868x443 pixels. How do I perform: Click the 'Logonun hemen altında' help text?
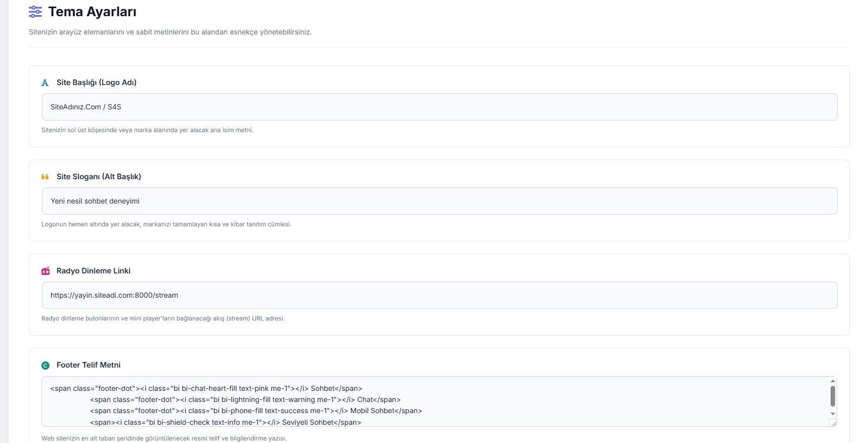[166, 224]
